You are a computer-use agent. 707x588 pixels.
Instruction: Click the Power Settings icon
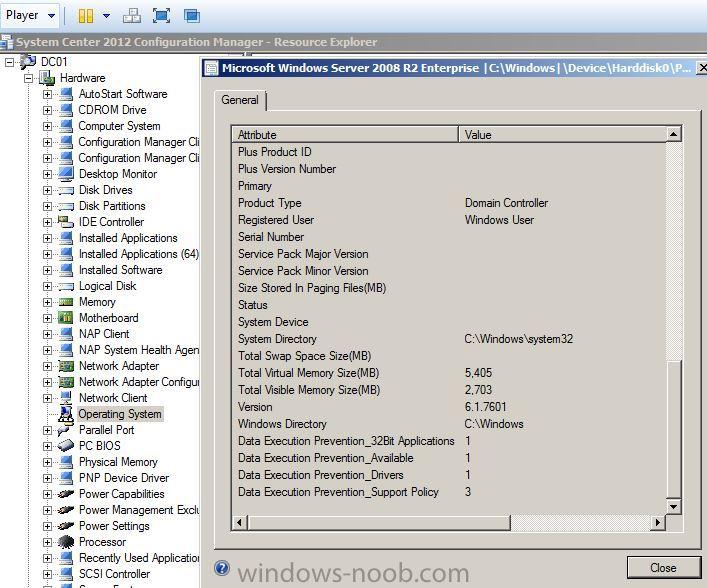(66, 526)
